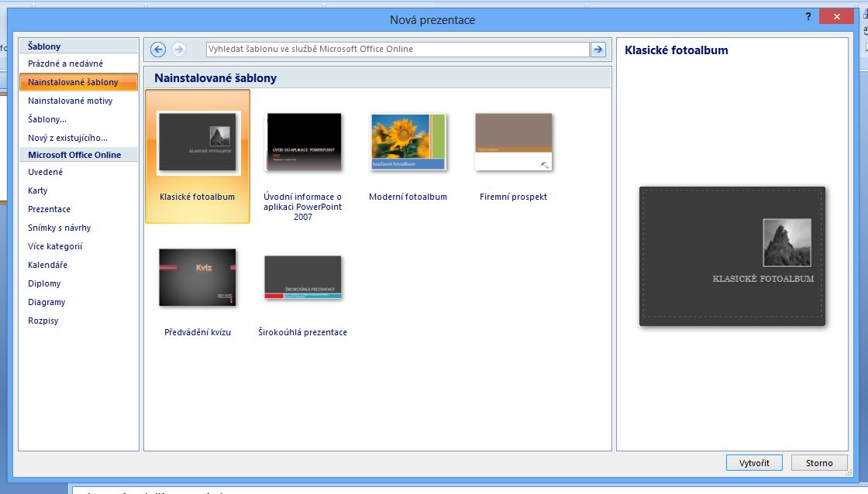Click the Klasické fotoalbum preview title
Viewport: 868px width, 494px height.
[x=677, y=50]
